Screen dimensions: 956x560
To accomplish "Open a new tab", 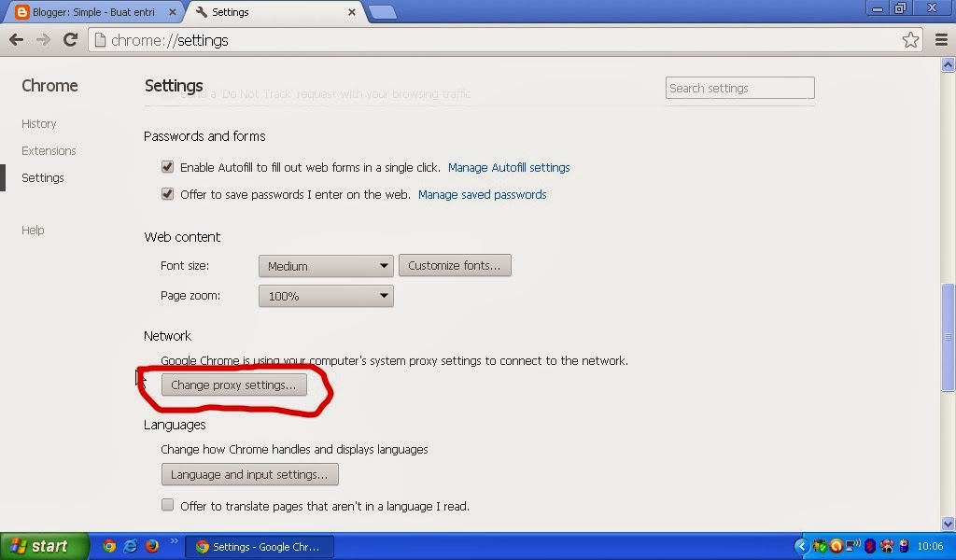I will click(x=382, y=12).
